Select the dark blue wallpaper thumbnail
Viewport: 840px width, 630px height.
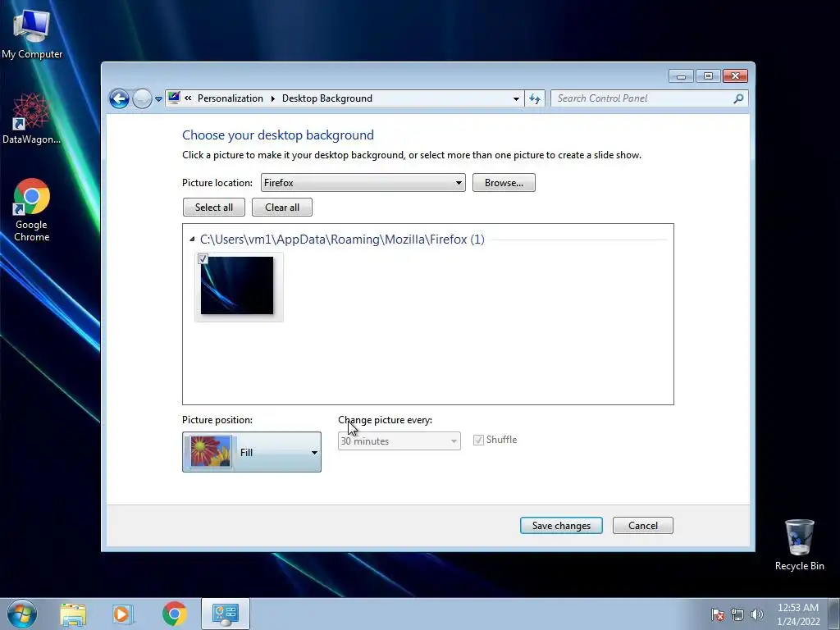pyautogui.click(x=237, y=285)
